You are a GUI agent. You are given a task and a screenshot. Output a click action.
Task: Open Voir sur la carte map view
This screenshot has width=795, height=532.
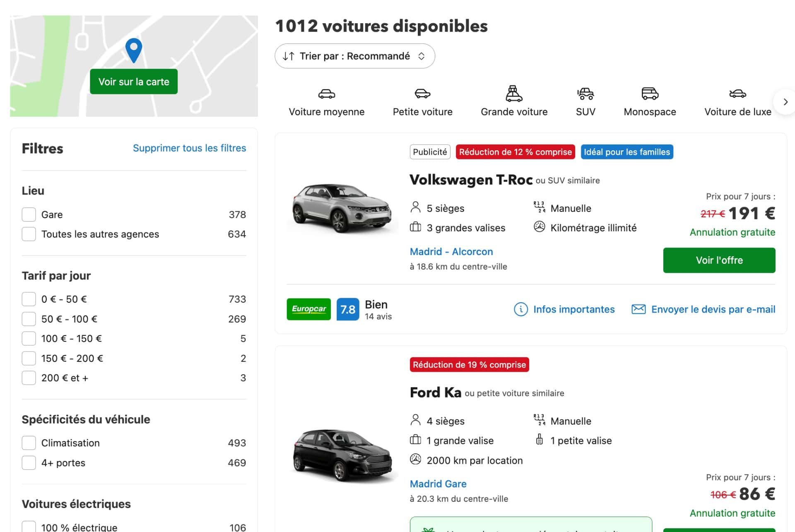pos(134,82)
